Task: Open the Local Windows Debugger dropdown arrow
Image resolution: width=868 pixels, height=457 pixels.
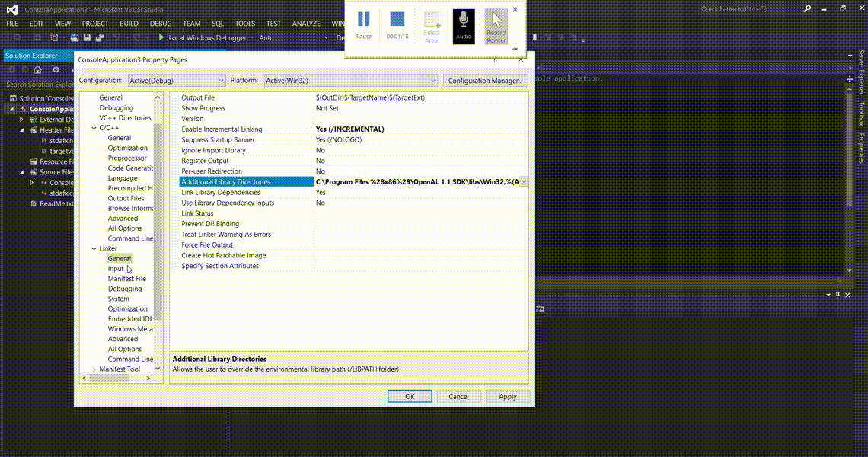Action: pyautogui.click(x=251, y=37)
